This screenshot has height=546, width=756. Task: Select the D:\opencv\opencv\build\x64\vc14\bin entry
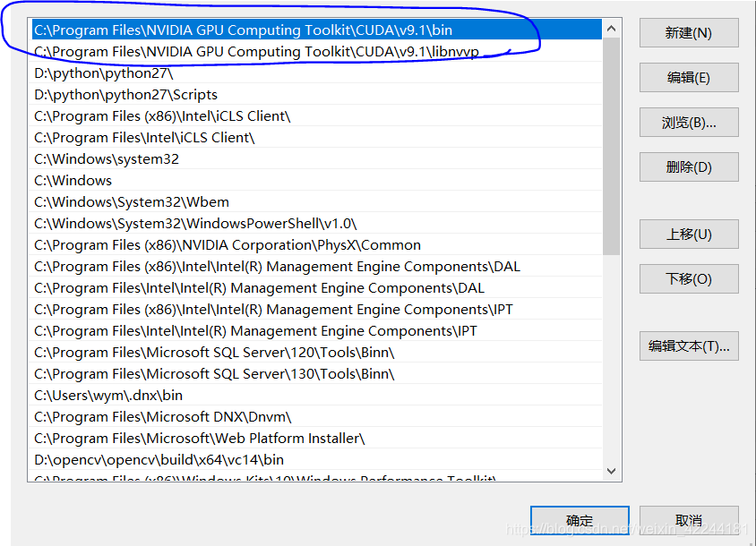pos(317,460)
